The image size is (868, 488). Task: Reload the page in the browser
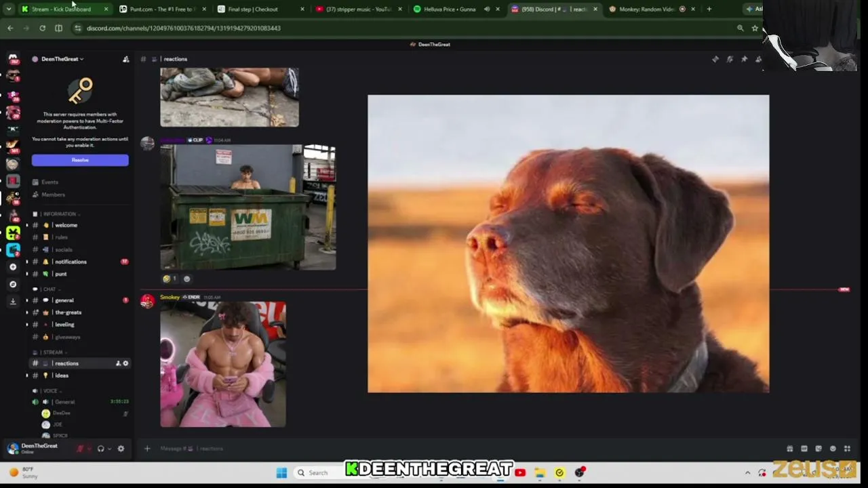tap(42, 28)
